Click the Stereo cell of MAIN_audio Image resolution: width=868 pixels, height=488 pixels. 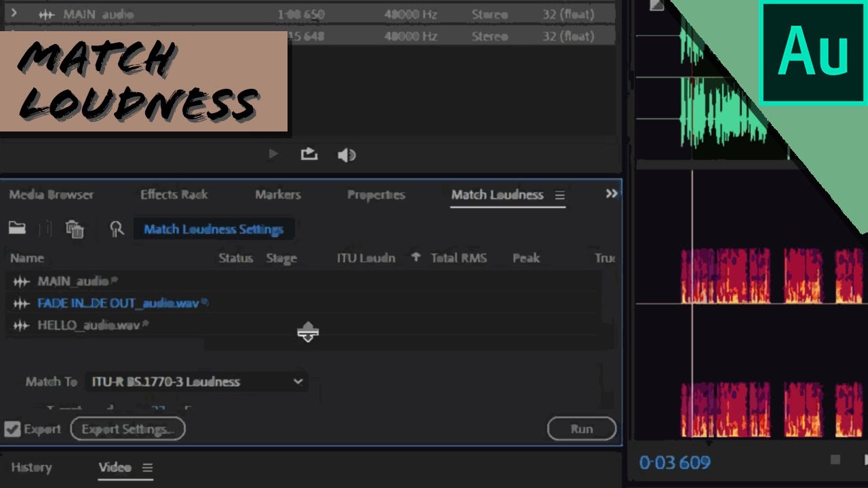click(490, 14)
